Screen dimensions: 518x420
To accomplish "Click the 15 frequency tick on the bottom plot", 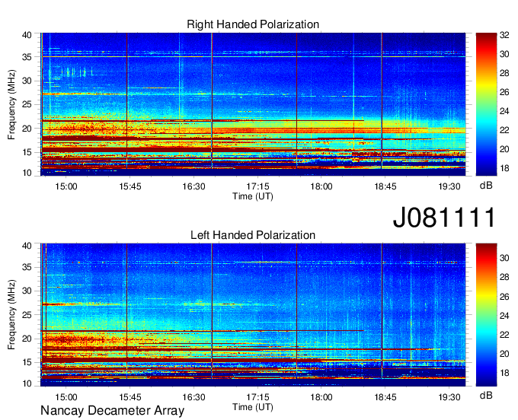I will point(27,363).
